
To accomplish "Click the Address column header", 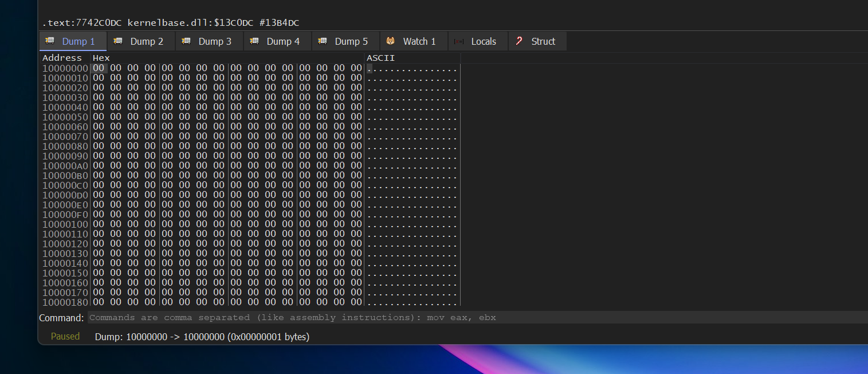I will pyautogui.click(x=62, y=58).
